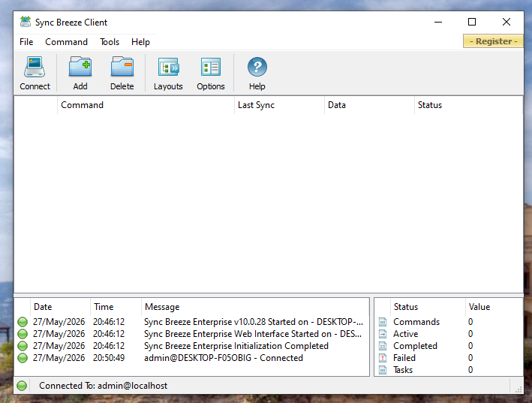Click the Delete folder icon
Screen dimensions: 532x403
[122, 67]
